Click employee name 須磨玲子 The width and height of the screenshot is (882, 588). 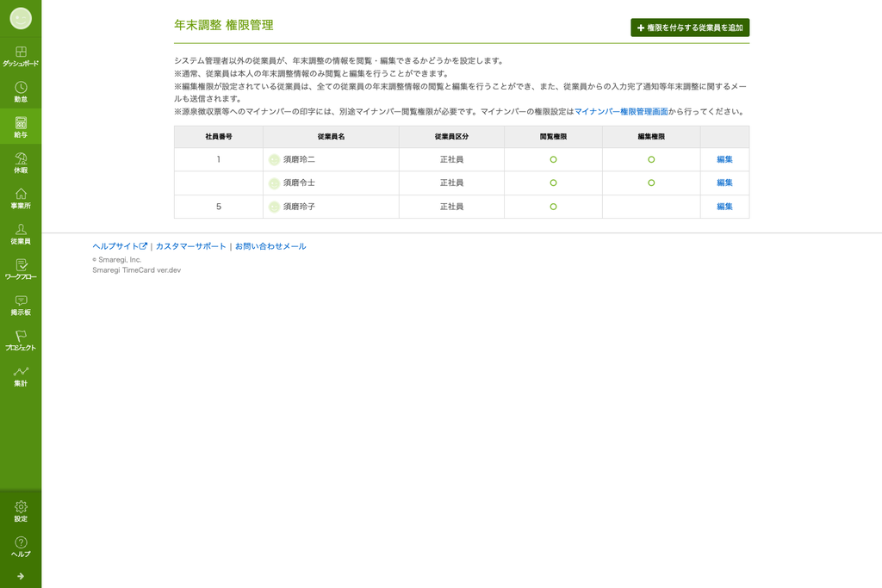click(299, 207)
